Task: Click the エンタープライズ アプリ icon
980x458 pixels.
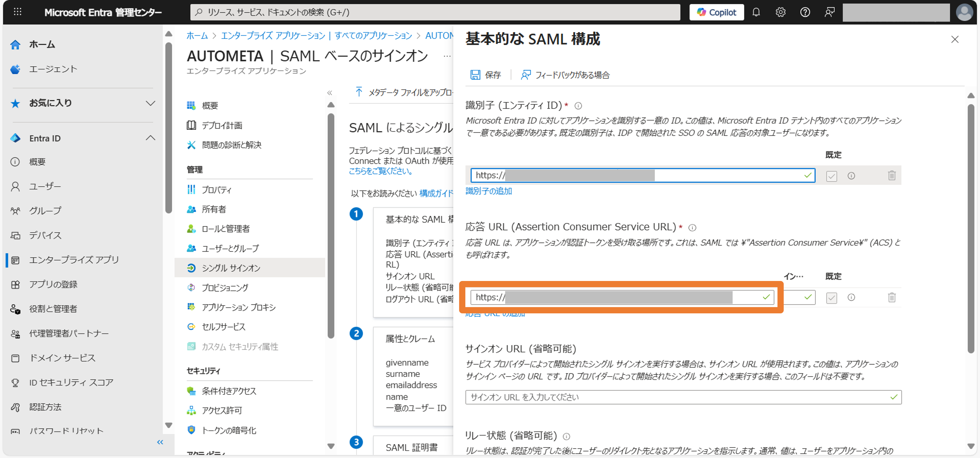Action: (x=15, y=260)
